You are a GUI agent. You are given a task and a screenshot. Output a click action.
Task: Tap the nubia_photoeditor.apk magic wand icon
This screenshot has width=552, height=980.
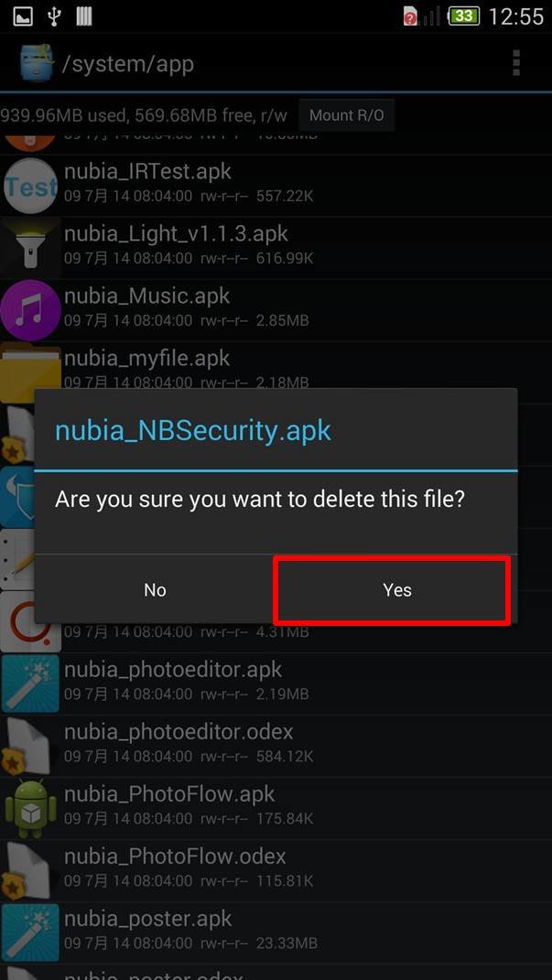click(x=30, y=684)
